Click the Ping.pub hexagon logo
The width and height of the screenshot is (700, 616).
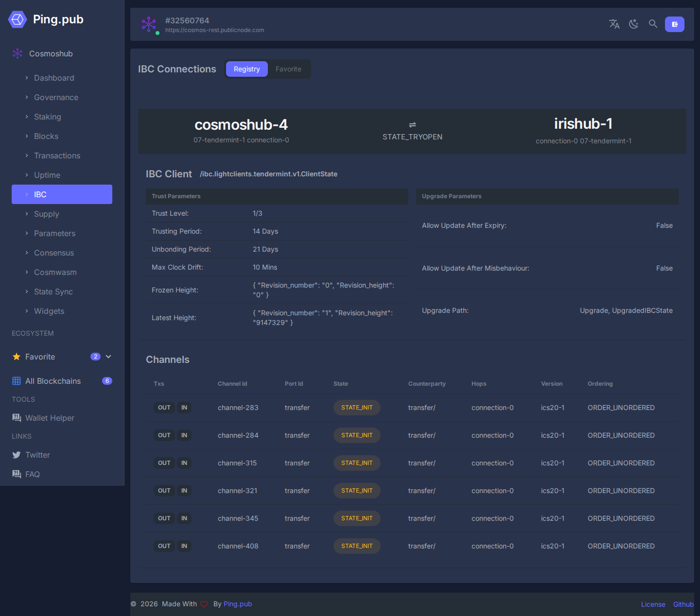coord(17,19)
